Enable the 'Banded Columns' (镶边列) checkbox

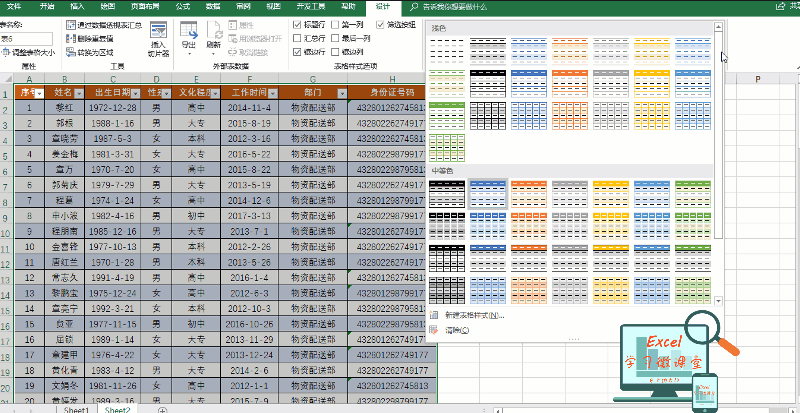click(x=335, y=52)
